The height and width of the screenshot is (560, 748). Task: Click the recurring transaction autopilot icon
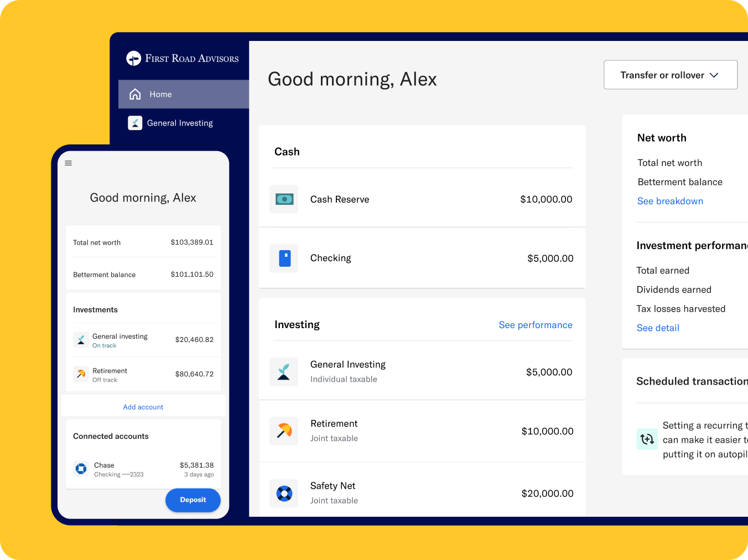tap(647, 439)
